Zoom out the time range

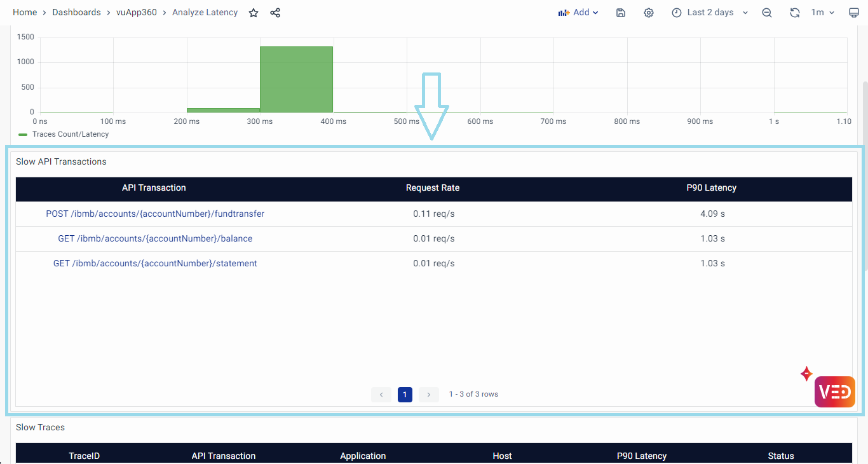[767, 13]
